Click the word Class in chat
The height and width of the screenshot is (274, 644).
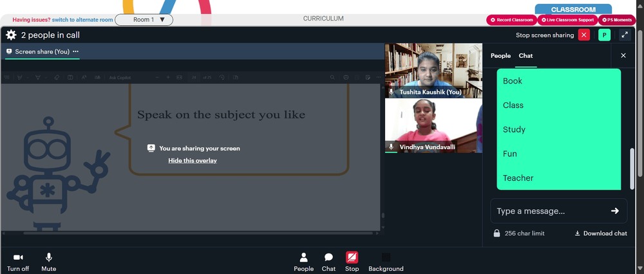[x=513, y=105]
